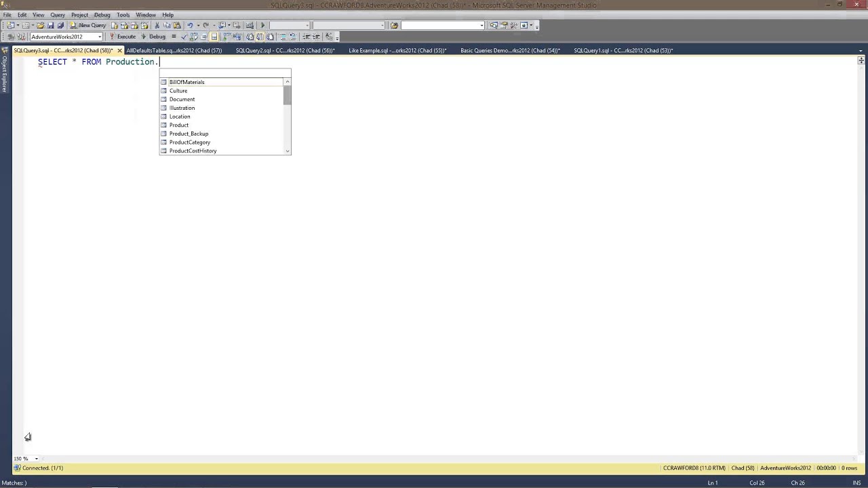Uncomment the selected lines icon
The height and width of the screenshot is (488, 868).
tap(293, 37)
